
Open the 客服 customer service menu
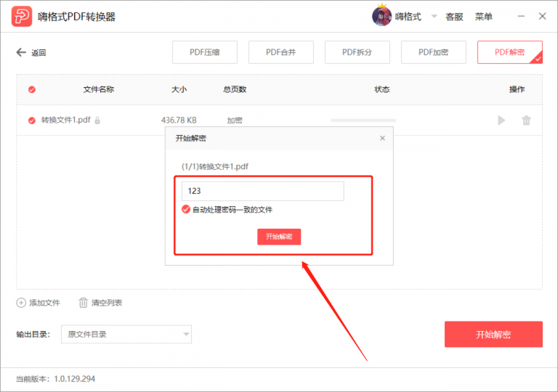click(x=454, y=17)
